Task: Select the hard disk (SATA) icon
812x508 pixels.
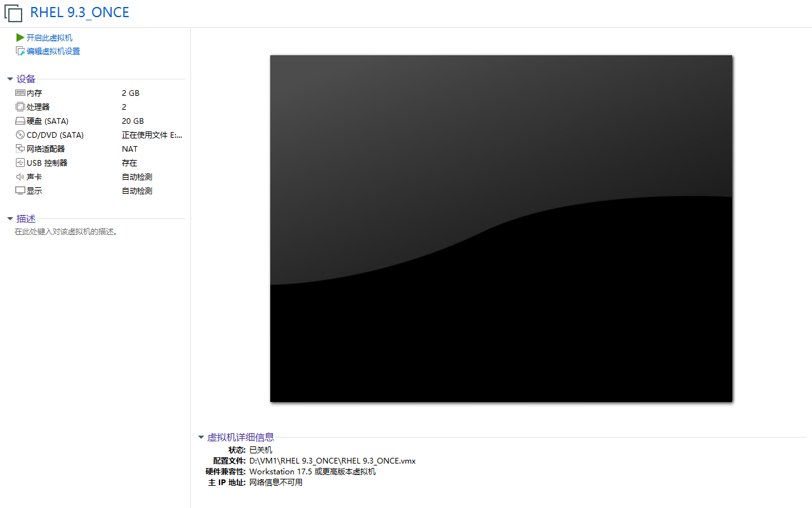Action: (20, 121)
